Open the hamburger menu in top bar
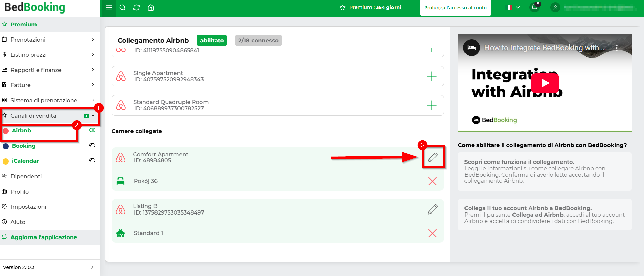644x276 pixels. [109, 7]
